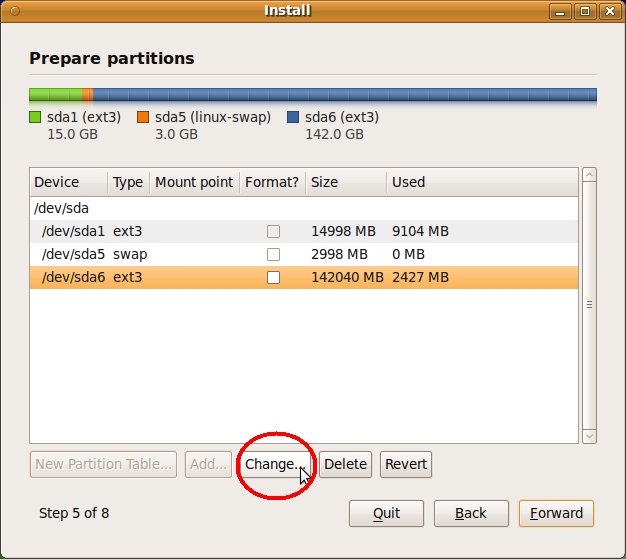
Task: Click the orange swap segment in partition bar
Action: (x=87, y=95)
